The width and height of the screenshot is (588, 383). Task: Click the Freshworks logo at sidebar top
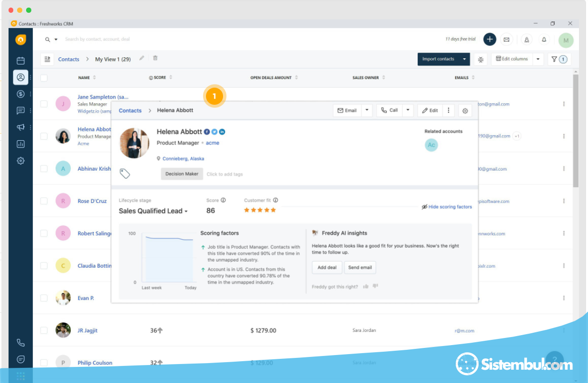20,40
